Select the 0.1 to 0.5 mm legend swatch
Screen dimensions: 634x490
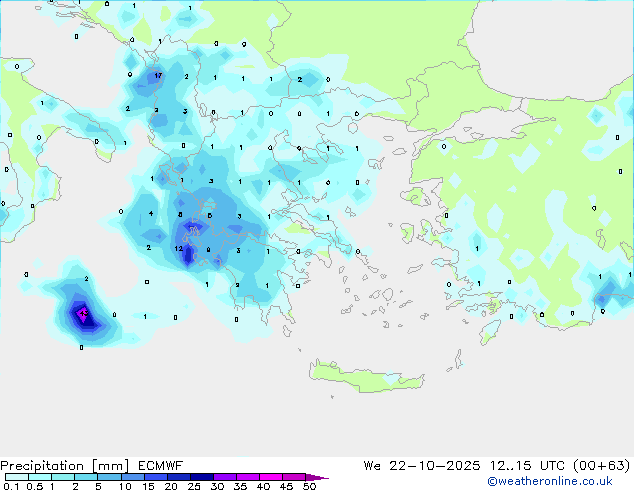tap(17, 477)
